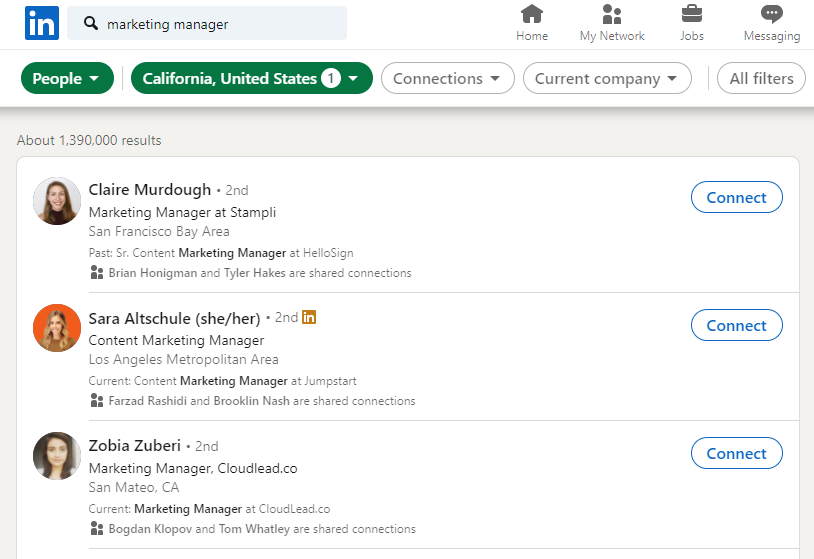
Task: Connect with Zobia Zuberi
Action: point(736,454)
